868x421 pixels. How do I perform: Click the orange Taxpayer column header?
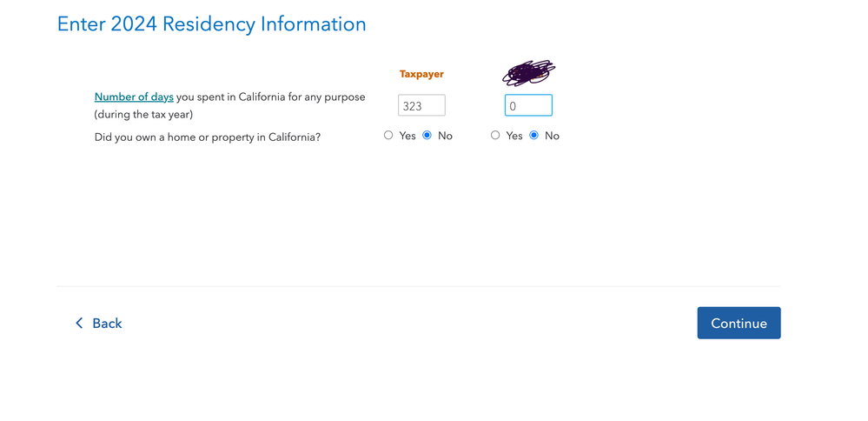tap(421, 74)
